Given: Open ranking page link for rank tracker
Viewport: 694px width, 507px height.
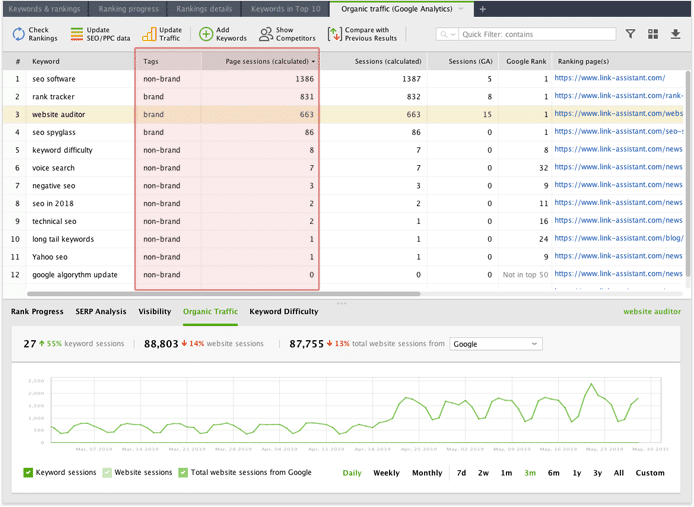Looking at the screenshot, I should (619, 96).
